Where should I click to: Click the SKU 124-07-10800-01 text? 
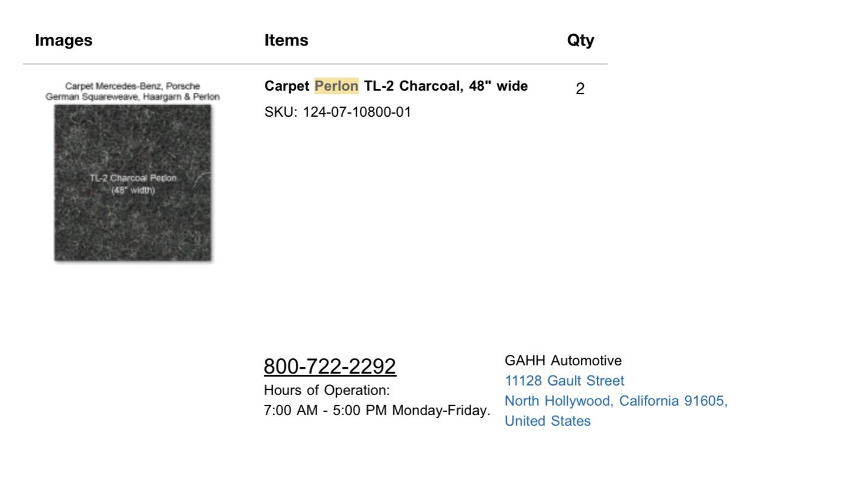tap(337, 113)
